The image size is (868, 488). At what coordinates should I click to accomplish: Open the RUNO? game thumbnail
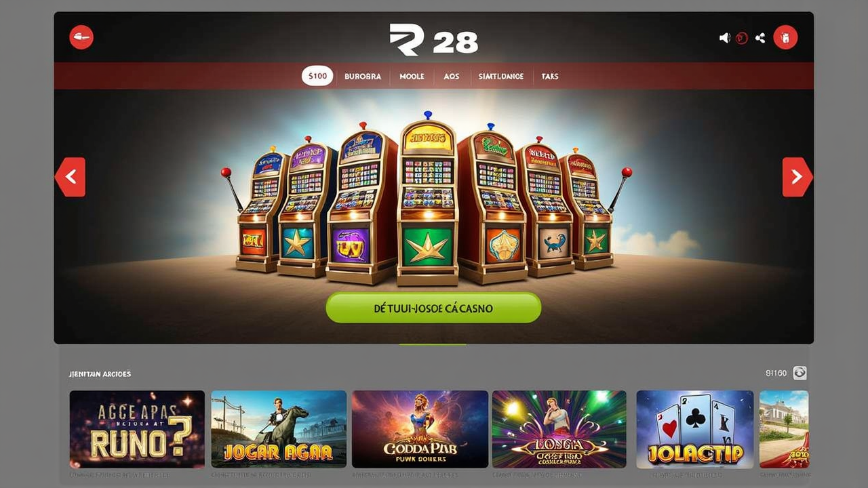click(x=137, y=429)
